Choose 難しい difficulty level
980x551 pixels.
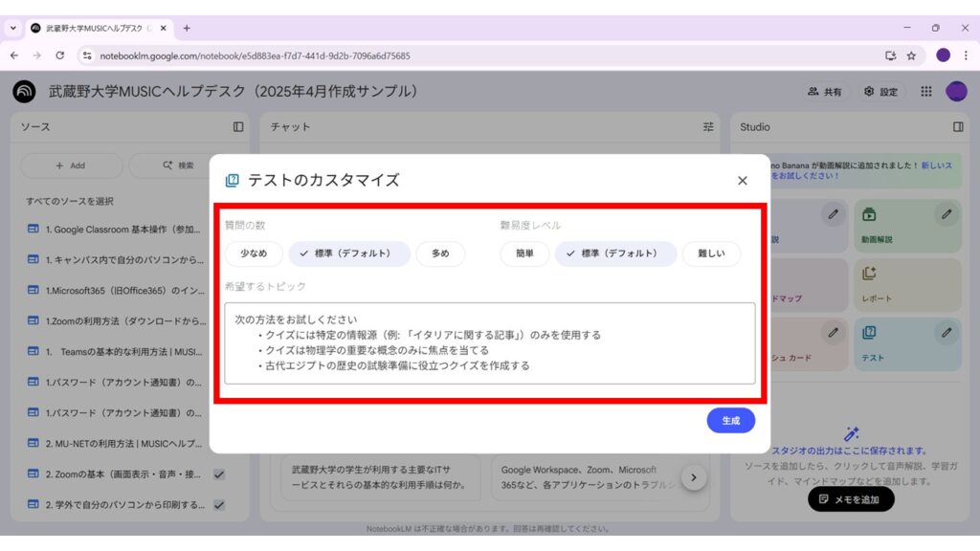point(711,253)
